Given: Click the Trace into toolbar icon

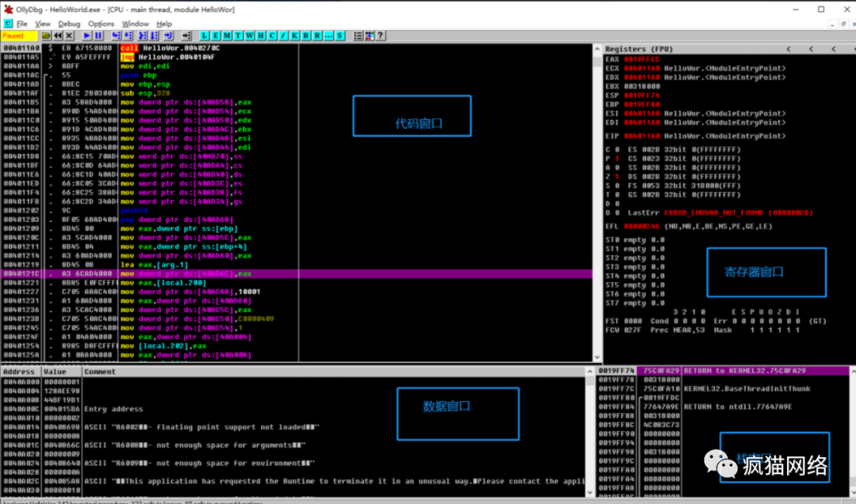Looking at the screenshot, I should (143, 36).
